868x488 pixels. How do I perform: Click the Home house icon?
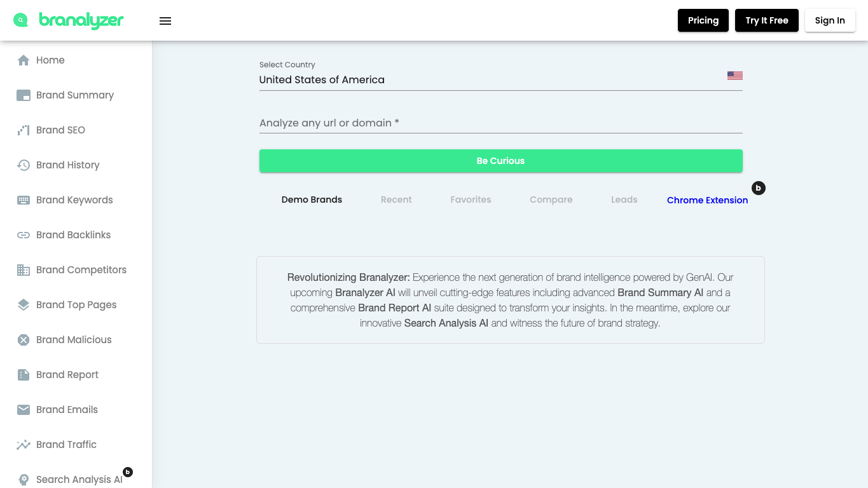point(24,60)
